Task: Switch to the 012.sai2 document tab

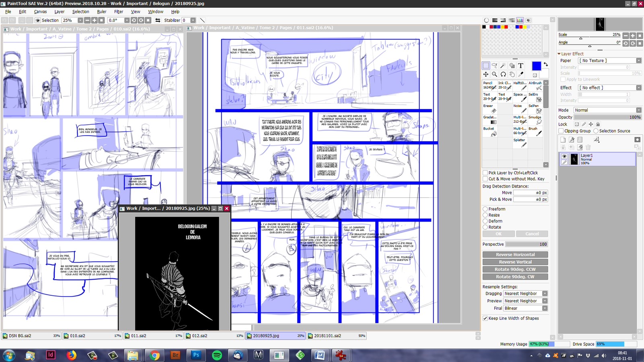Action: tap(214, 335)
